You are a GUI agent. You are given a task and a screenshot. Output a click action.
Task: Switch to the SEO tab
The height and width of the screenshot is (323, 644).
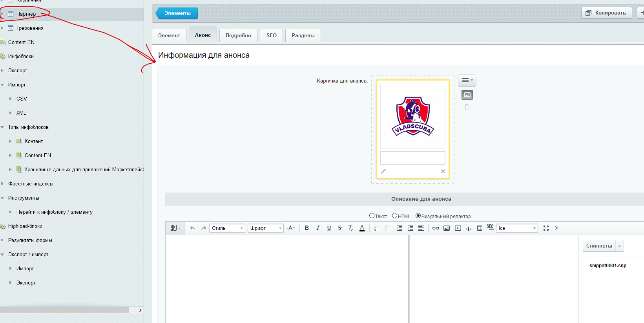coord(272,35)
